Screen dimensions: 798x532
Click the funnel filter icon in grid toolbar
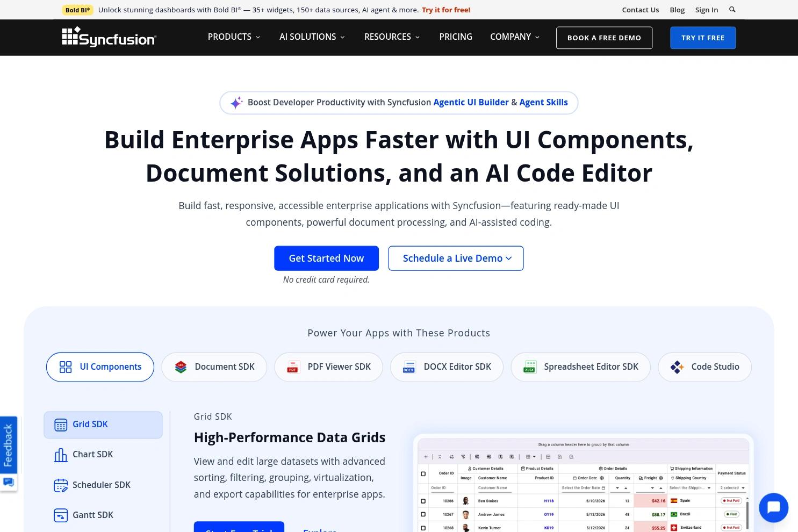[463, 457]
